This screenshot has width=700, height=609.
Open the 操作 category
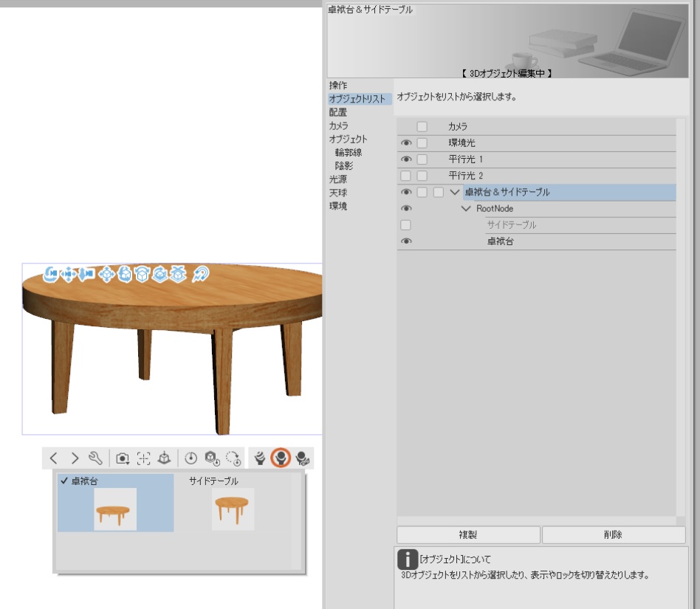click(x=338, y=85)
